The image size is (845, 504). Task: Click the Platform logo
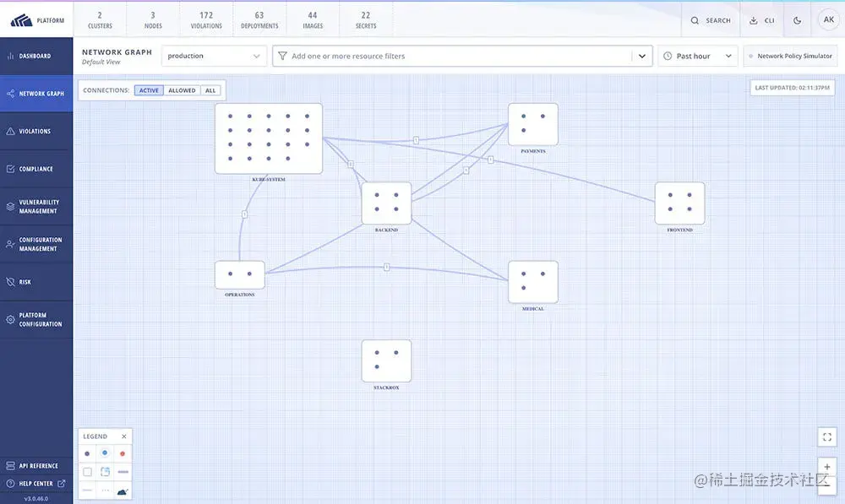[x=36, y=20]
